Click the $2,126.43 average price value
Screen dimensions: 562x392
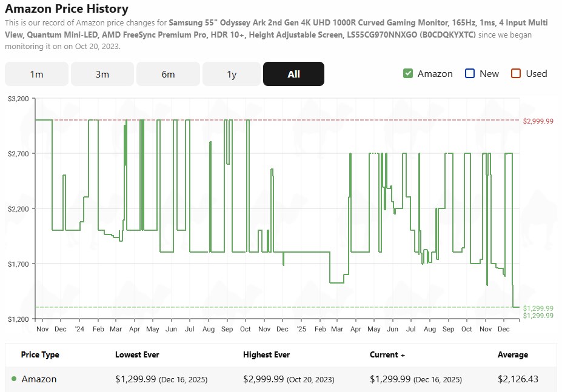518,379
